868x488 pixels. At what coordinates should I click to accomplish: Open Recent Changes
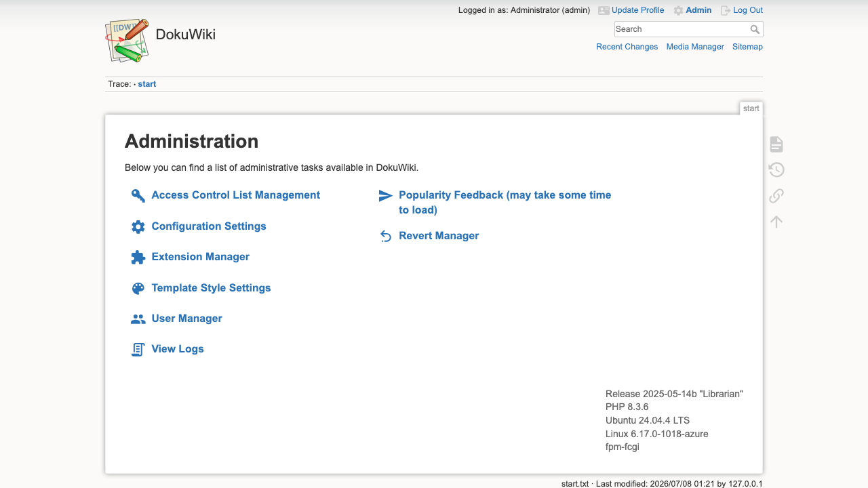point(627,47)
